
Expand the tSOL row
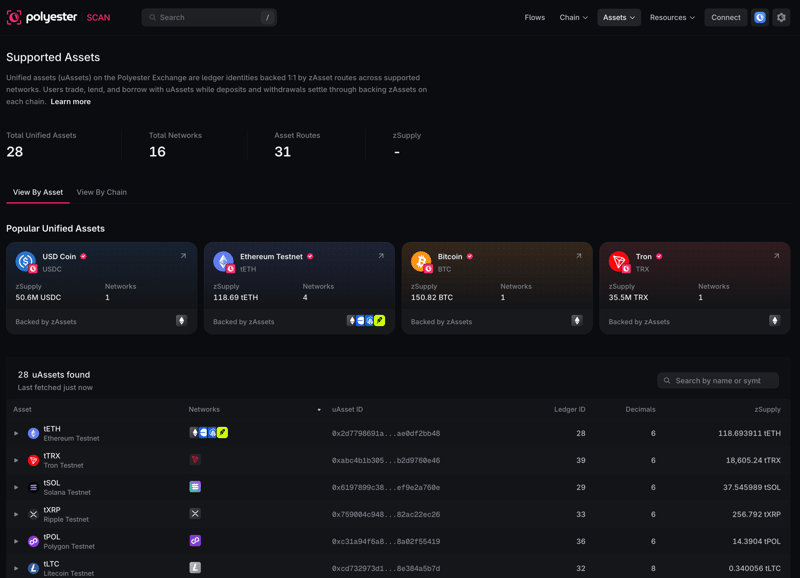point(16,488)
